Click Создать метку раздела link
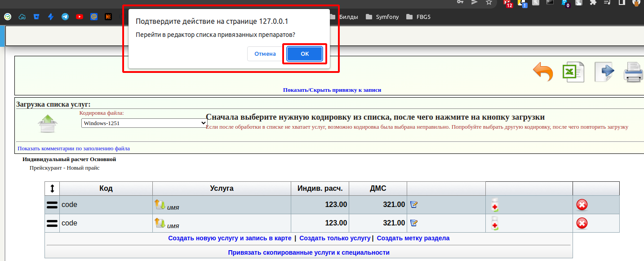The width and height of the screenshot is (644, 261). pos(413,238)
